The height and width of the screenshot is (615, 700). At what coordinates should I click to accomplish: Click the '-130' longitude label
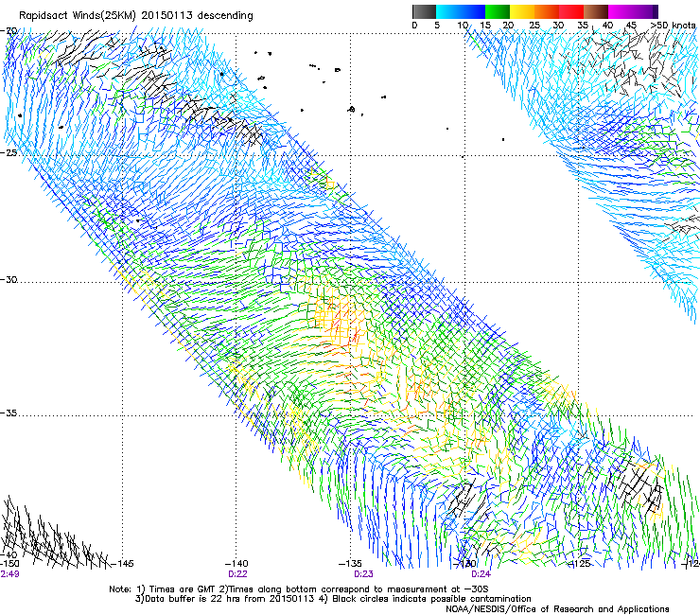click(x=464, y=564)
